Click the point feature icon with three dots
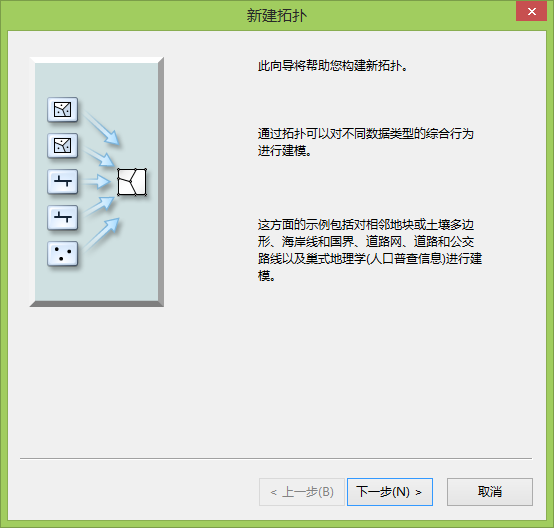Screen dimensions: 554x528 click(63, 254)
